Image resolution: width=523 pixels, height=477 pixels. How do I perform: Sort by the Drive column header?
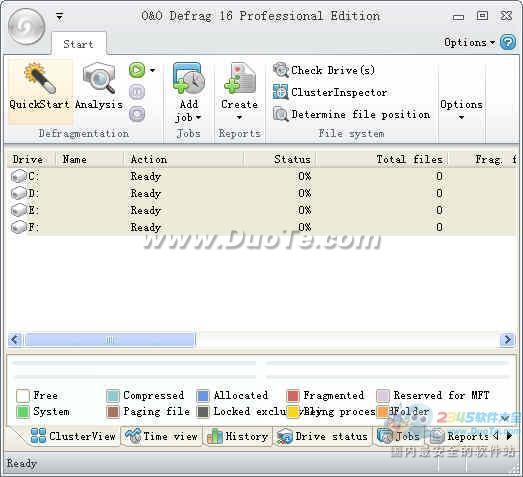(x=31, y=159)
